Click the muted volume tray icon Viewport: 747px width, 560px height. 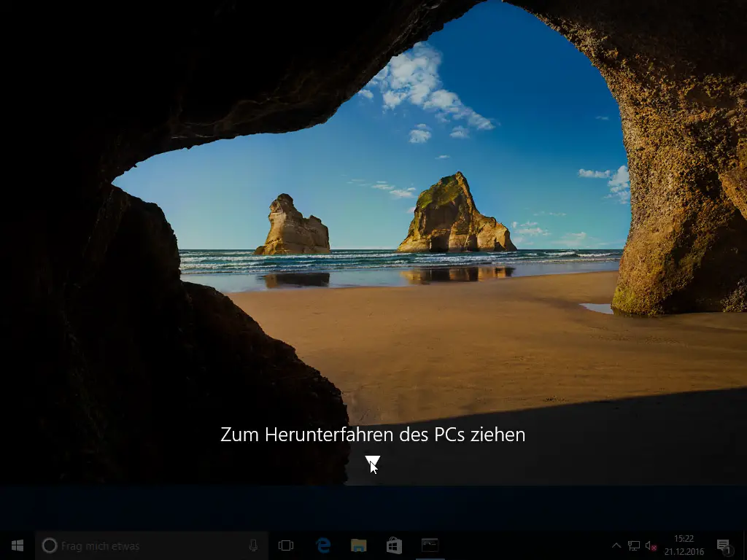651,545
